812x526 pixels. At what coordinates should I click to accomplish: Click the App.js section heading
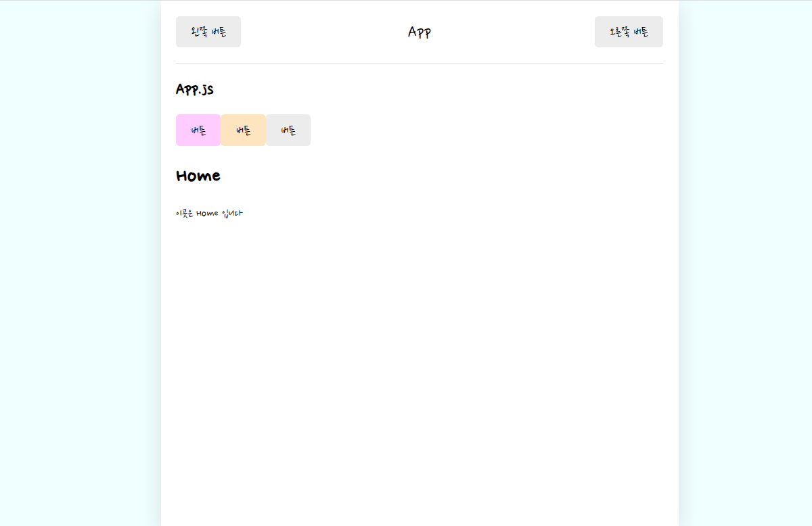tap(195, 89)
